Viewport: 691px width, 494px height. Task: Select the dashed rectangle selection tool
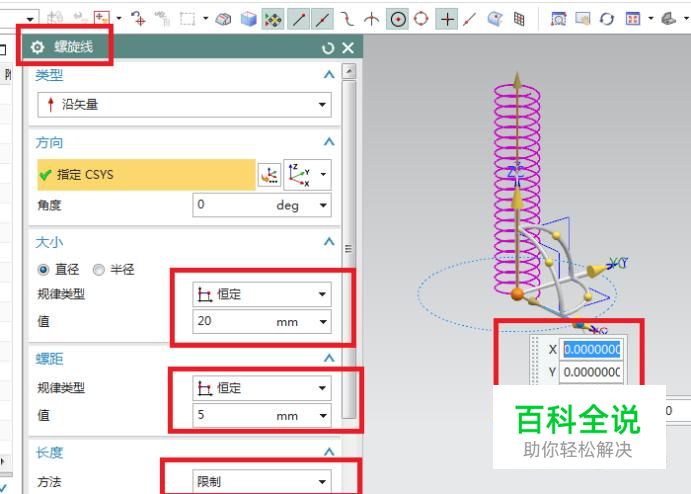[x=188, y=19]
